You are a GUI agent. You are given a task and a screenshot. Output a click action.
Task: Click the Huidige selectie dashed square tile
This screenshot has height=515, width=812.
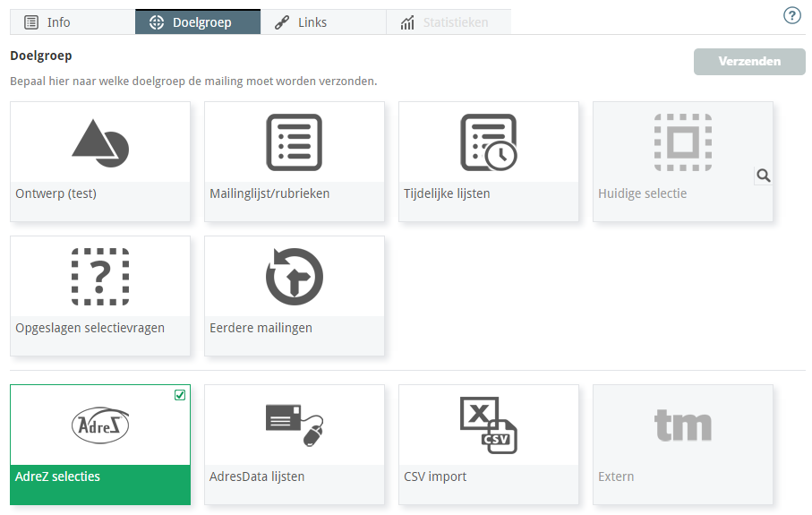click(682, 142)
